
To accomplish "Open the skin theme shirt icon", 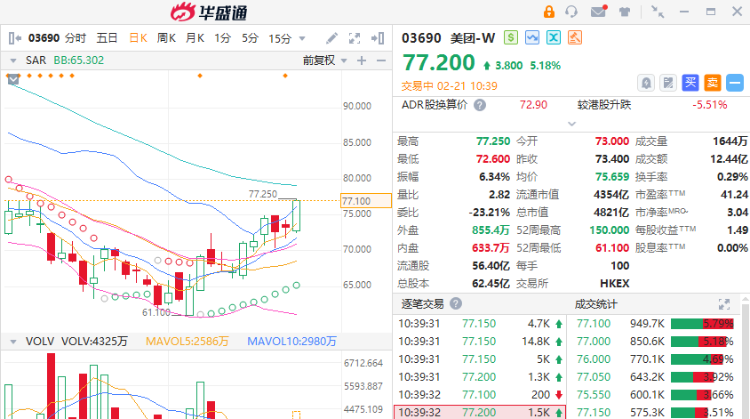I will (624, 11).
